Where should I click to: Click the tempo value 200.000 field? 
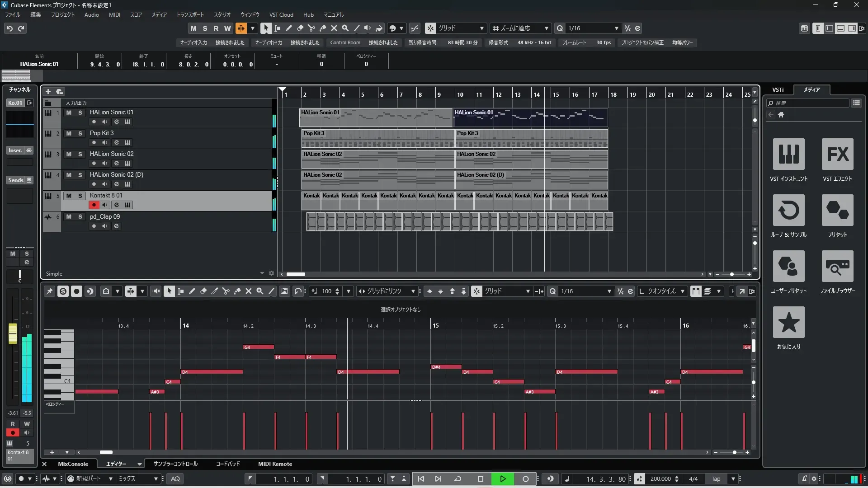660,479
